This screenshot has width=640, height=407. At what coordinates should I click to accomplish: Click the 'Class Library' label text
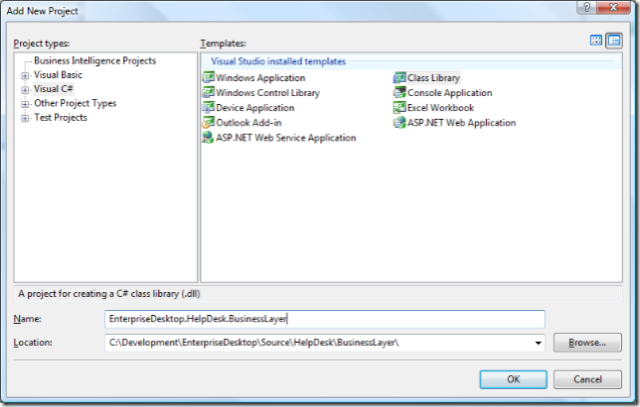point(433,78)
